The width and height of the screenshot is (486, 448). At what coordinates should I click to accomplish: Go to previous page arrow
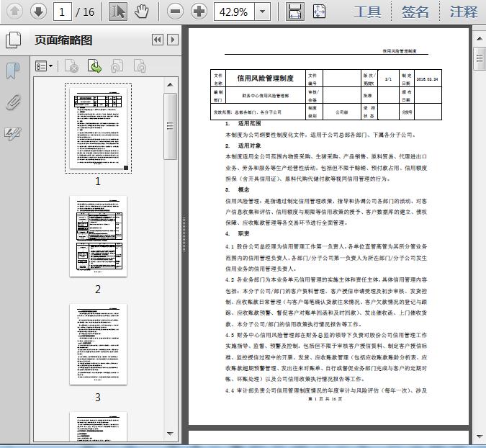[x=14, y=12]
